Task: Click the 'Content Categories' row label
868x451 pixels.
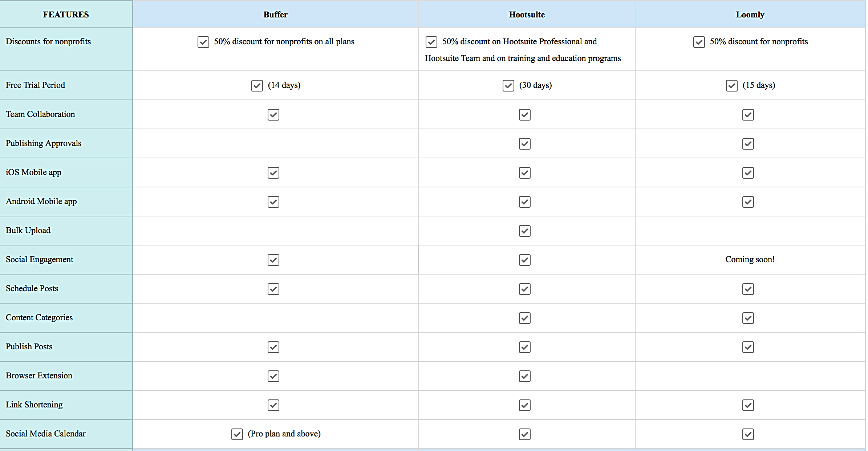Action: pos(39,318)
